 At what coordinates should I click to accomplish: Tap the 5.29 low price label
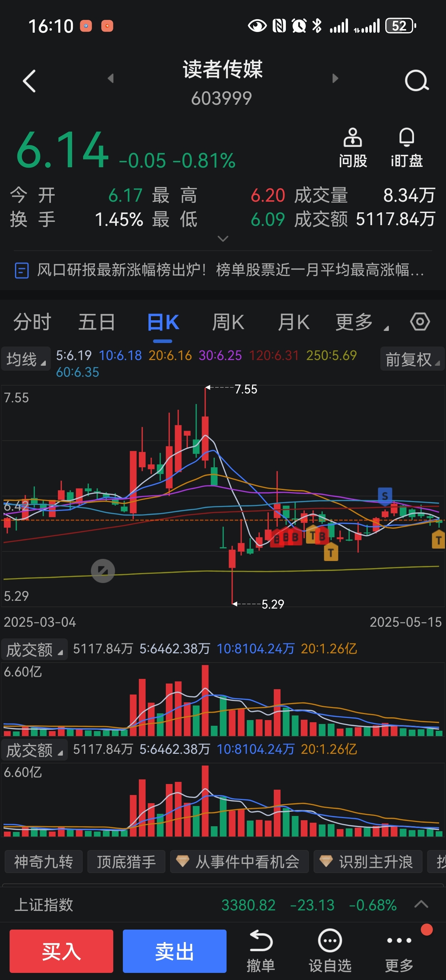[273, 604]
